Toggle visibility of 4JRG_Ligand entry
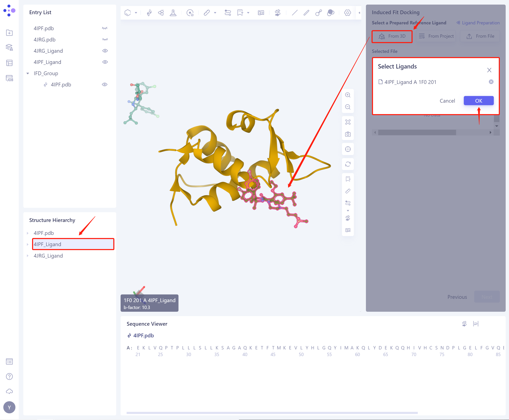 click(x=105, y=51)
